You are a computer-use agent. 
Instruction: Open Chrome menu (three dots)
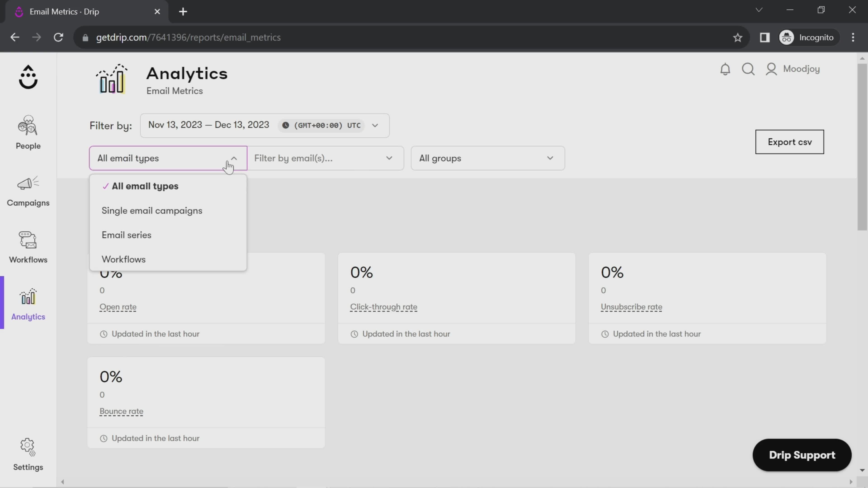tap(853, 37)
